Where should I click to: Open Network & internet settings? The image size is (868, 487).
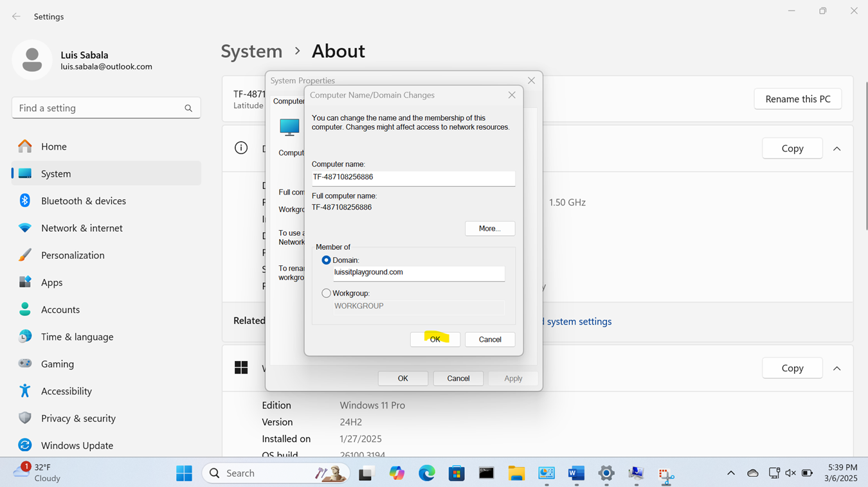[106, 228]
